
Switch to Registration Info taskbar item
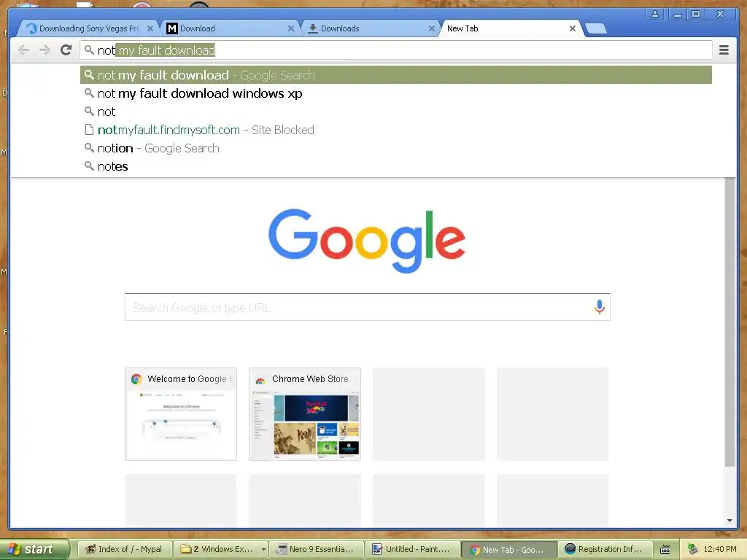tap(605, 549)
